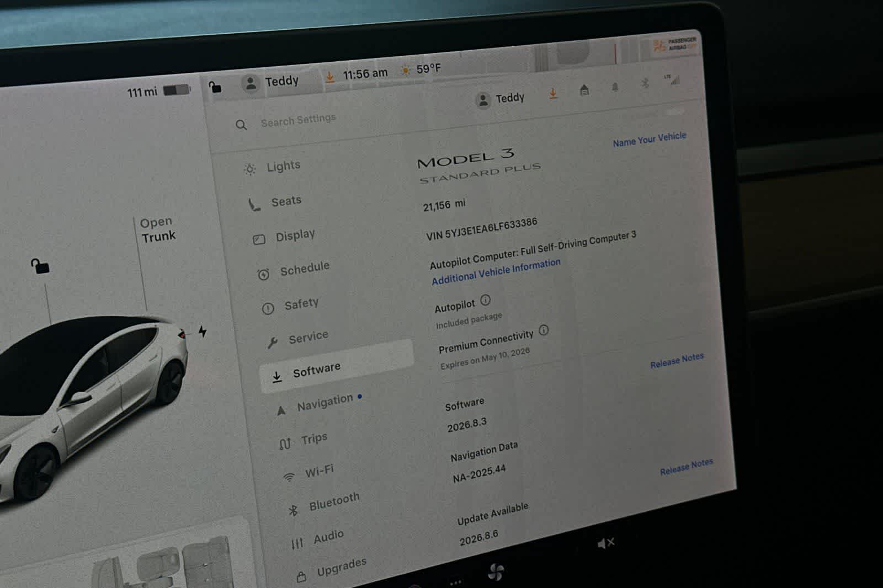Tap the passenger airbag indicator
This screenshot has height=588, width=883.
tap(674, 45)
